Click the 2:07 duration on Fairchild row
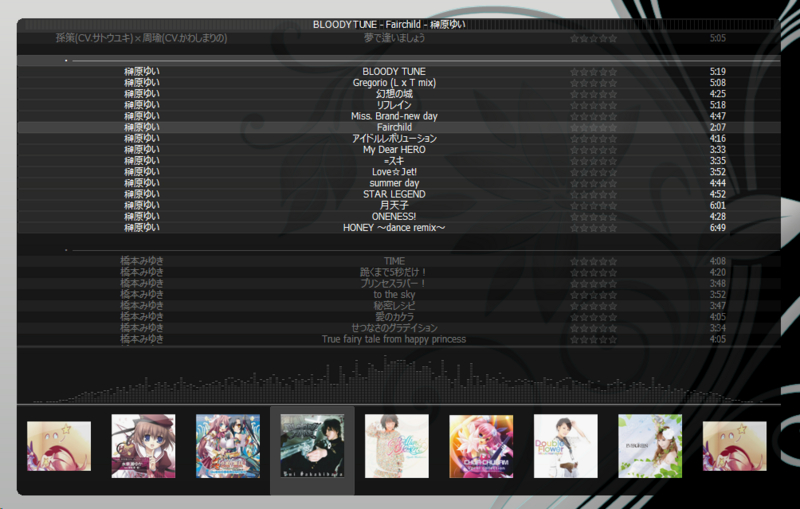The image size is (800, 509). [x=717, y=128]
